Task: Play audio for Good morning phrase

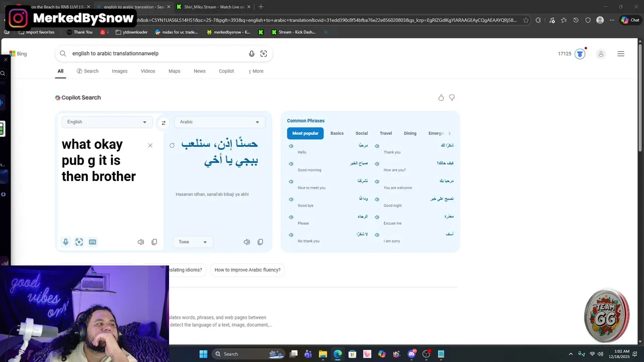Action: [291, 164]
